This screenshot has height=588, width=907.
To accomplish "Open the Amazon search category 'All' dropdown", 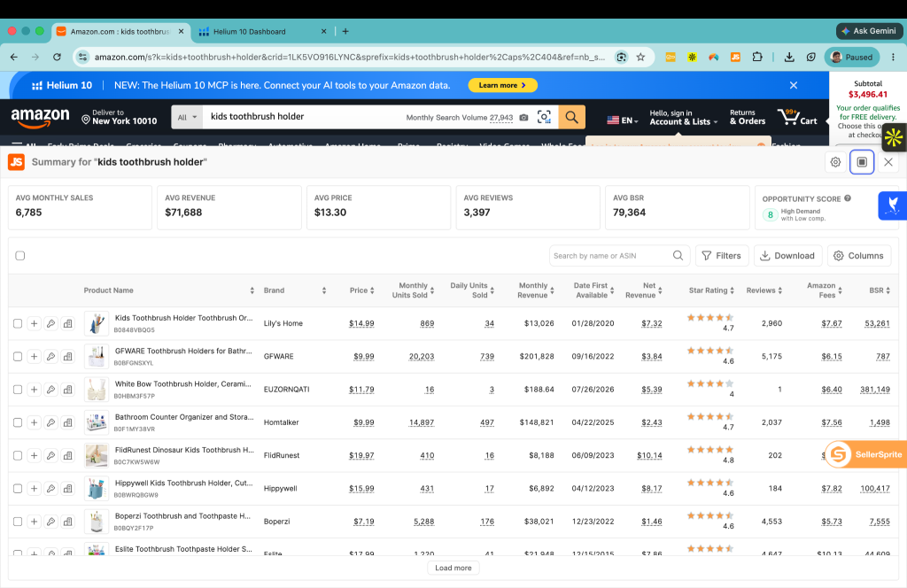I will (x=187, y=118).
